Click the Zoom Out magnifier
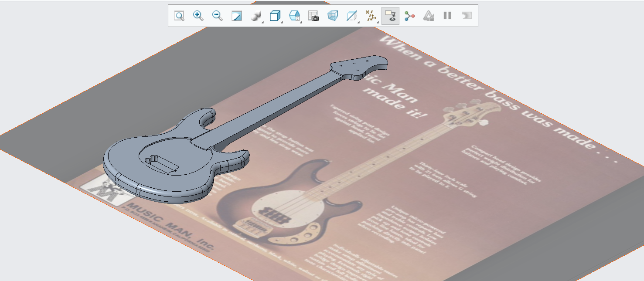This screenshot has height=281, width=644. [218, 16]
